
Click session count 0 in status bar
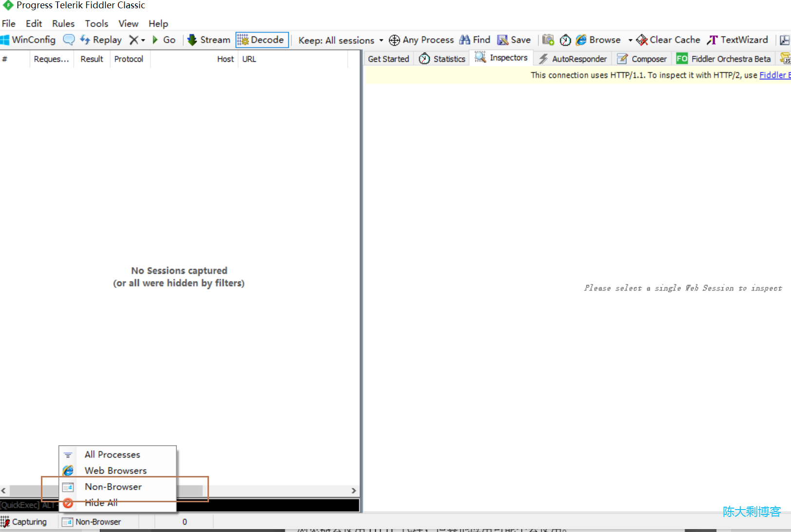tap(185, 522)
